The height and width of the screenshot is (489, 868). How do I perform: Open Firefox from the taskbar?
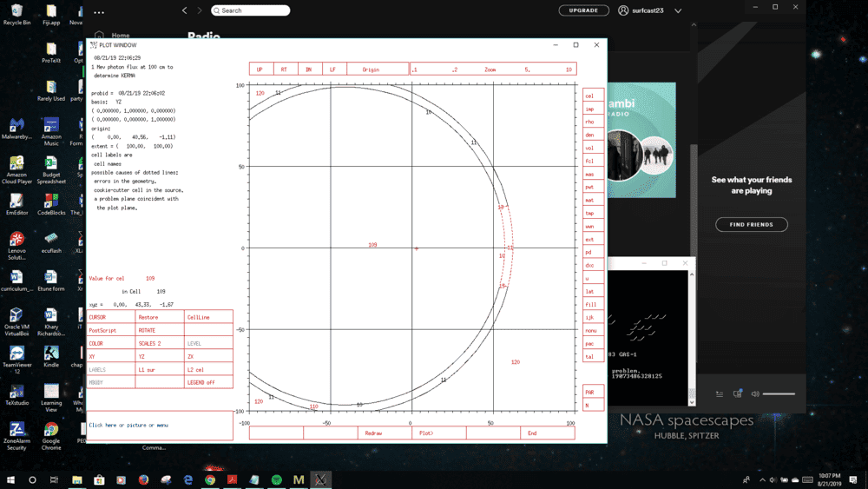pos(144,479)
